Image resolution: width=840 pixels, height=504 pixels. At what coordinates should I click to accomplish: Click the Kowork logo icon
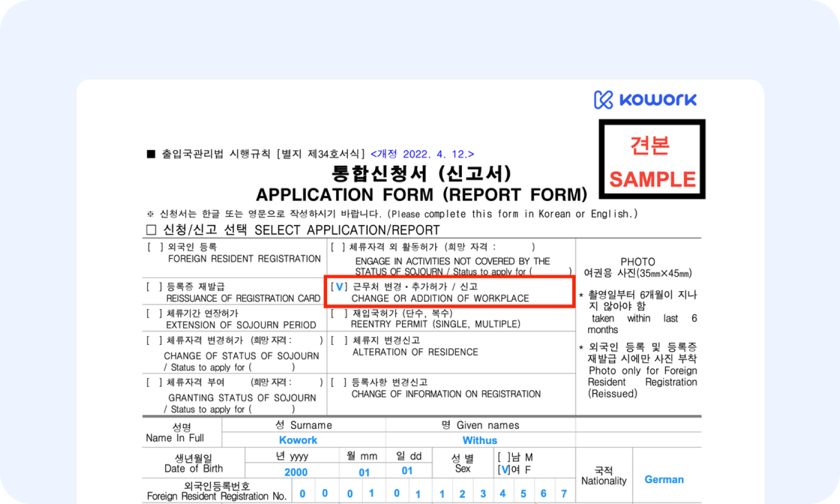click(x=604, y=100)
